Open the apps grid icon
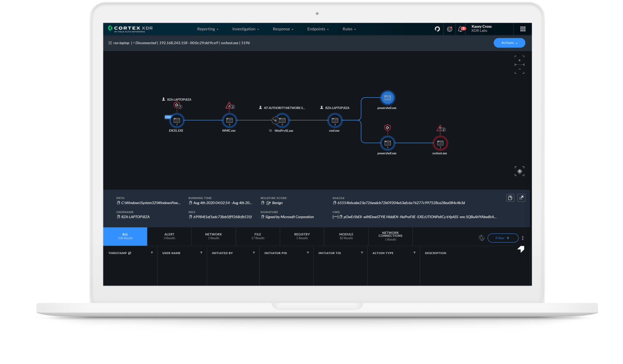 pyautogui.click(x=523, y=29)
